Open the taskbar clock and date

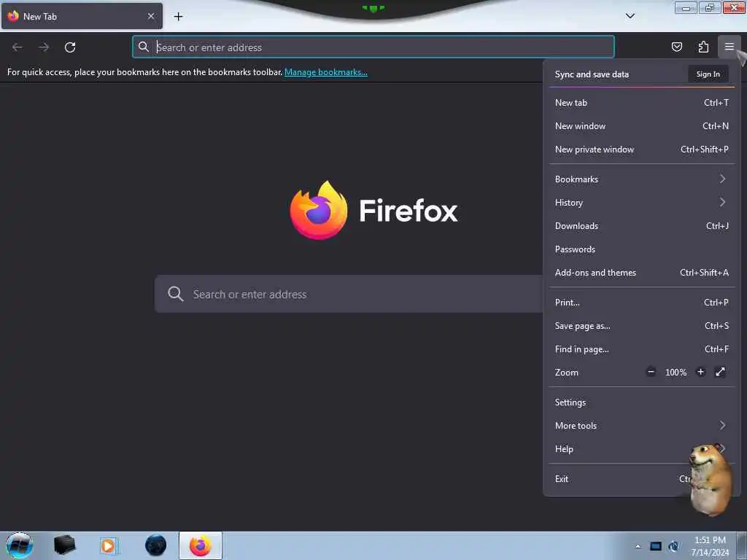click(x=710, y=546)
